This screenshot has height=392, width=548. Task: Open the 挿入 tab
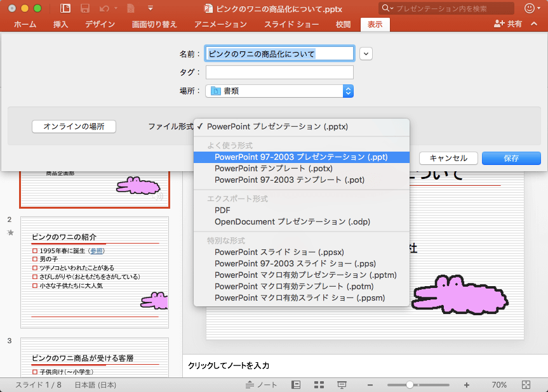pos(60,24)
